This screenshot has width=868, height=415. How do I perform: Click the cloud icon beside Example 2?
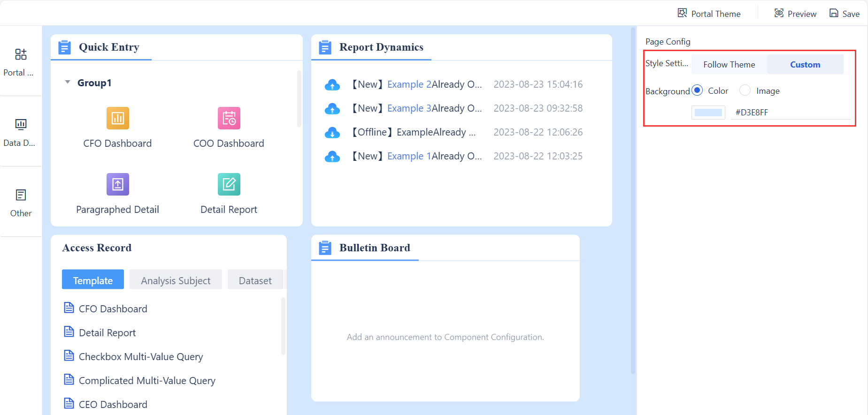pos(332,85)
